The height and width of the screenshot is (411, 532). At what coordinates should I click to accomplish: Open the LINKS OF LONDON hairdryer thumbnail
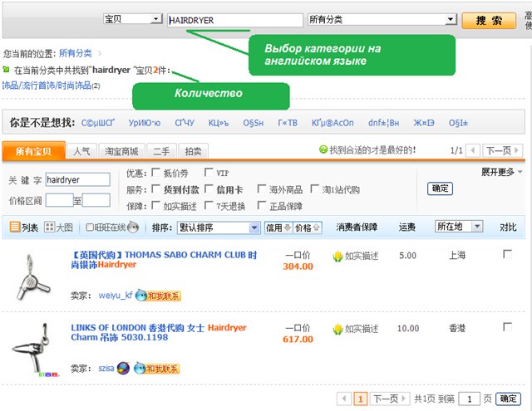click(35, 350)
